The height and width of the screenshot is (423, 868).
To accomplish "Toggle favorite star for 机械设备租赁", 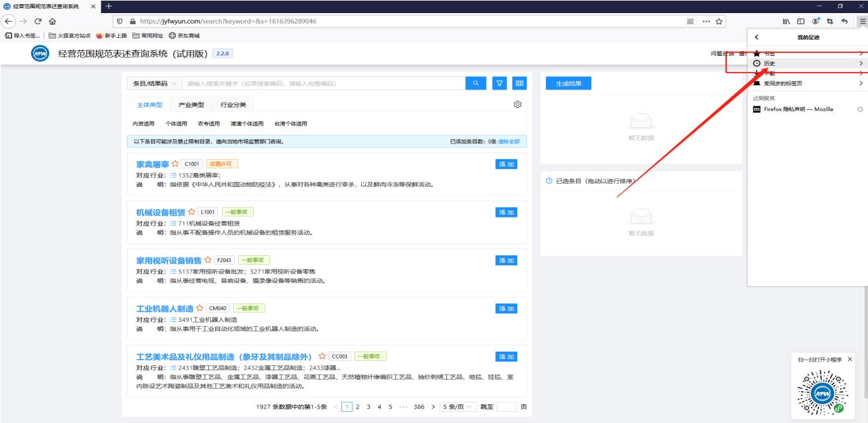I will 192,212.
